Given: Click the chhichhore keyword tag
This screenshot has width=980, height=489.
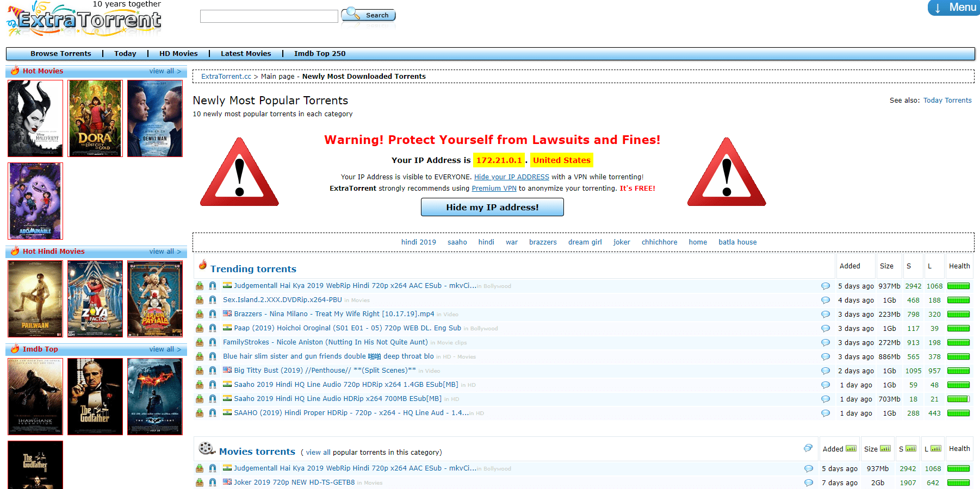Looking at the screenshot, I should tap(660, 242).
